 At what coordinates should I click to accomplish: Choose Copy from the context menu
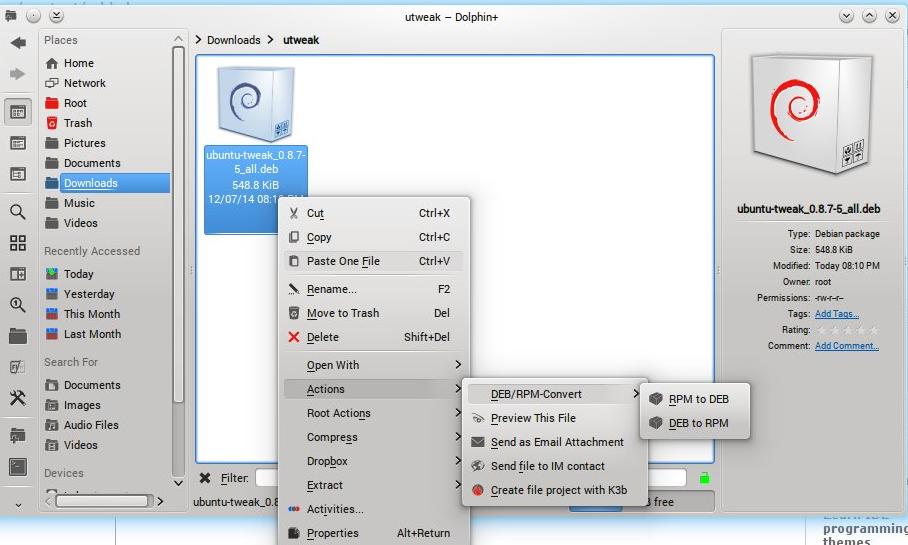click(374, 237)
